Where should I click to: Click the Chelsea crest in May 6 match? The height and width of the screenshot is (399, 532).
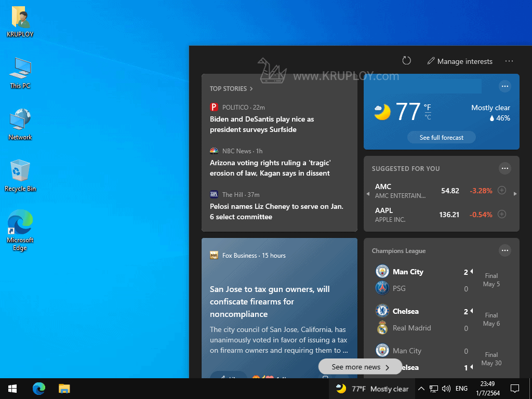coord(382,311)
